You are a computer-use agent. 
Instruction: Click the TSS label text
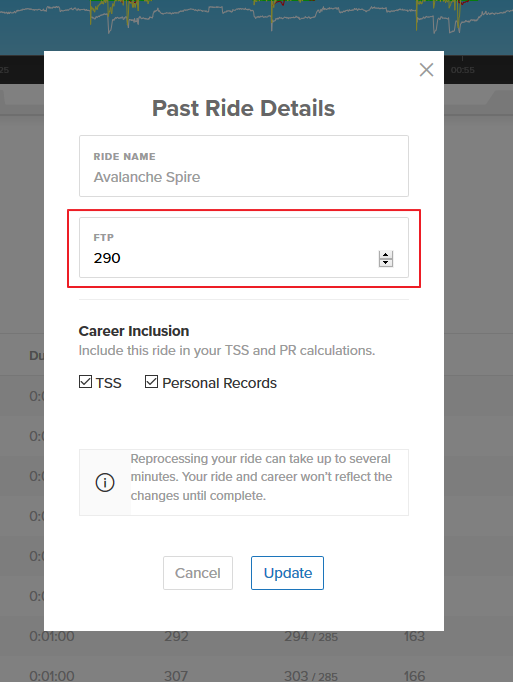click(x=108, y=383)
